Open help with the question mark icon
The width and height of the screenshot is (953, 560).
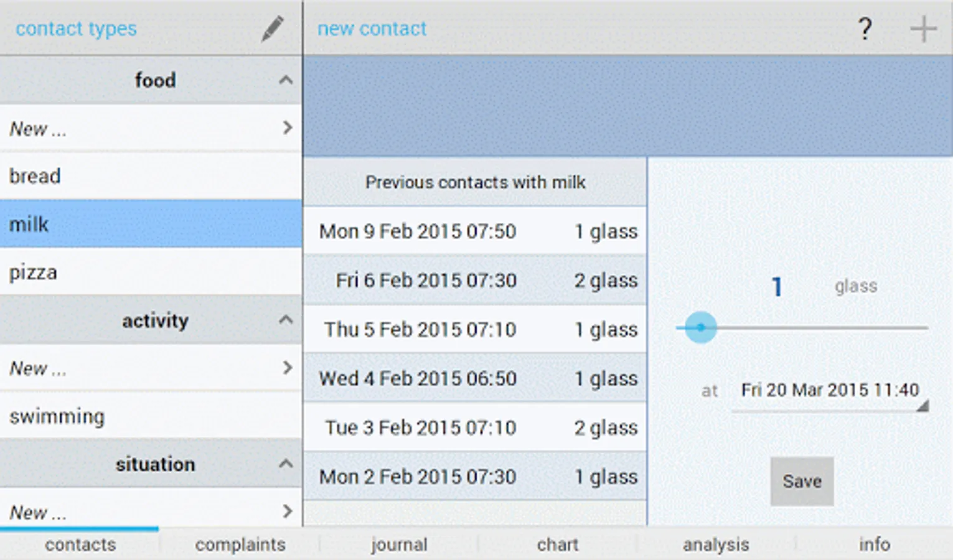point(865,29)
